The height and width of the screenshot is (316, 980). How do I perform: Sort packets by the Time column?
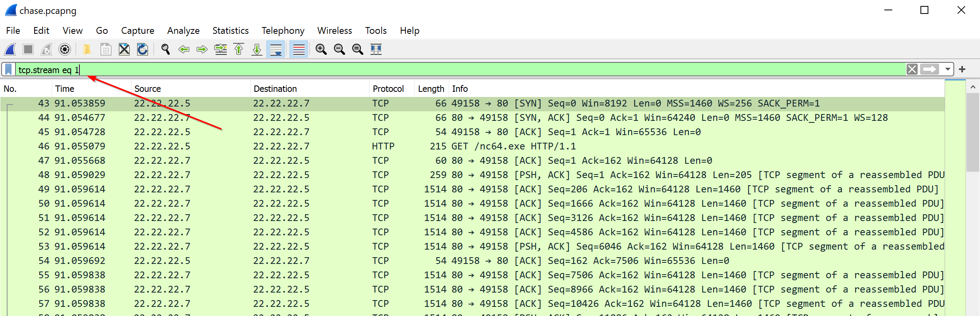[91, 89]
